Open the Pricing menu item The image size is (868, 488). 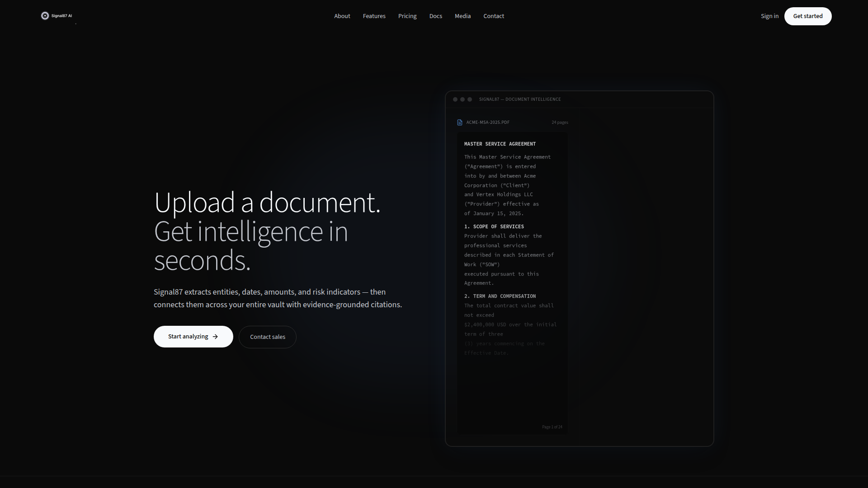pos(407,16)
